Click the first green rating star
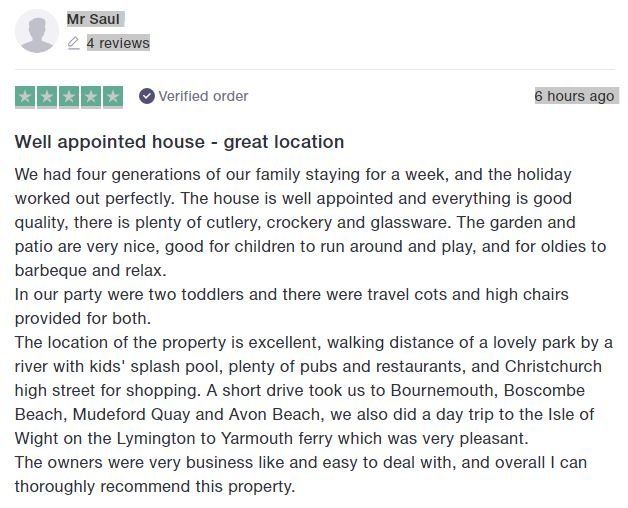Viewport: 628px width, 508px height. [25, 97]
